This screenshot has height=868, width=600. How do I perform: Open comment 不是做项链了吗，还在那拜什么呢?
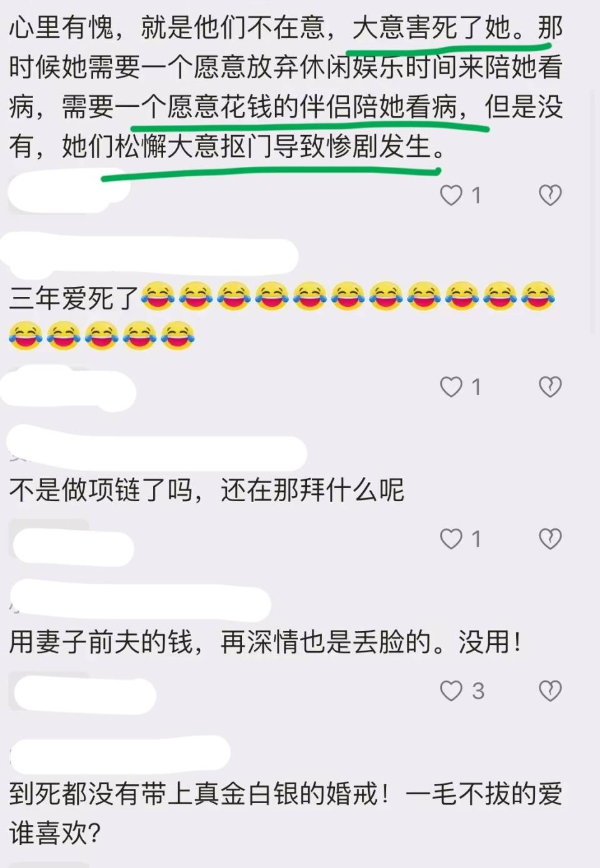click(x=207, y=490)
